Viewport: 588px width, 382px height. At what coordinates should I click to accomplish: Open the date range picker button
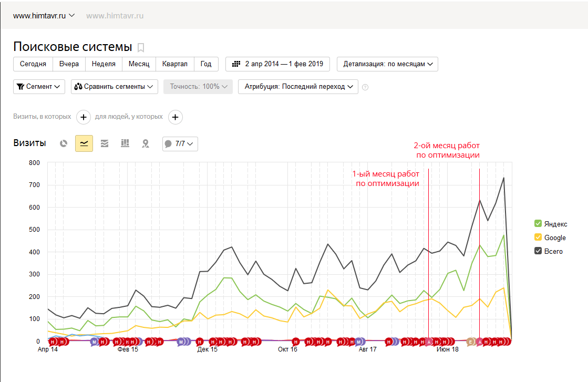click(277, 64)
